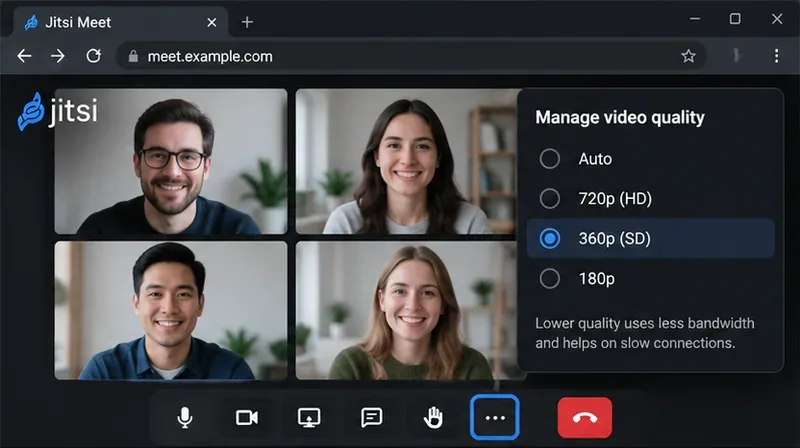Viewport: 800px width, 448px height.
Task: Raise your hand with the hand icon
Action: click(434, 417)
